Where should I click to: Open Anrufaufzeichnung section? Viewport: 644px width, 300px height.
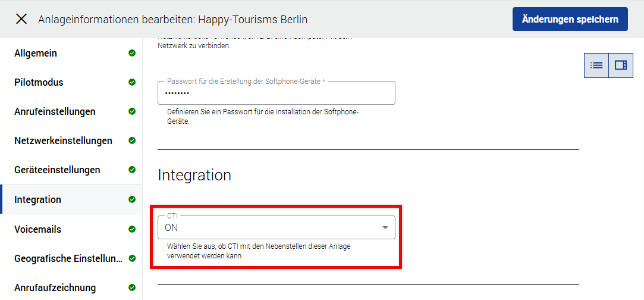(x=55, y=287)
